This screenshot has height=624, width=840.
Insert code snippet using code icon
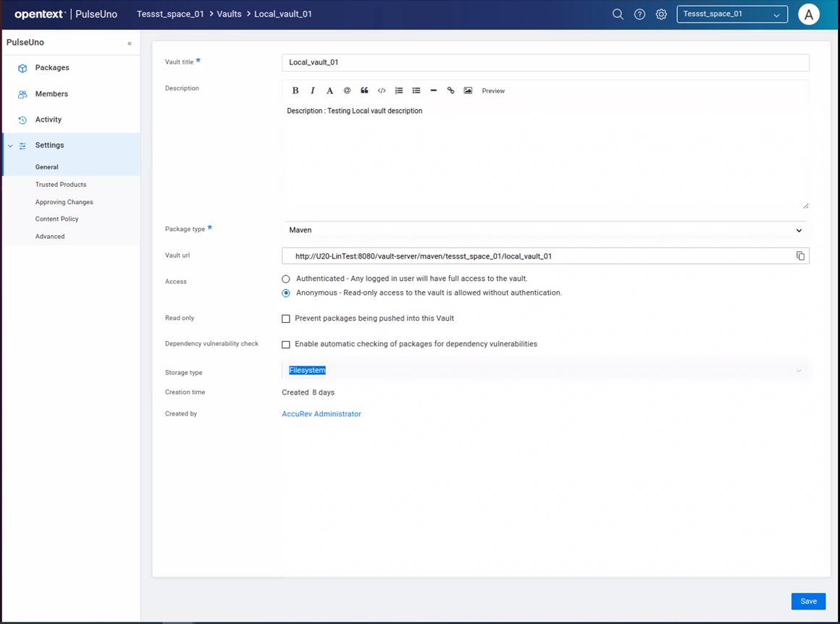point(382,90)
